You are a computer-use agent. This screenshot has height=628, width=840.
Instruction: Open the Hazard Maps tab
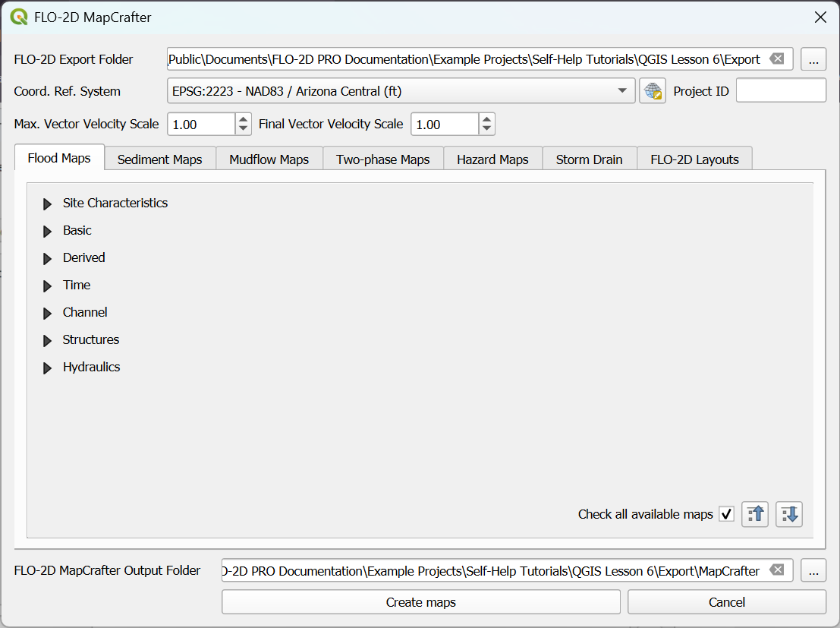pos(492,159)
